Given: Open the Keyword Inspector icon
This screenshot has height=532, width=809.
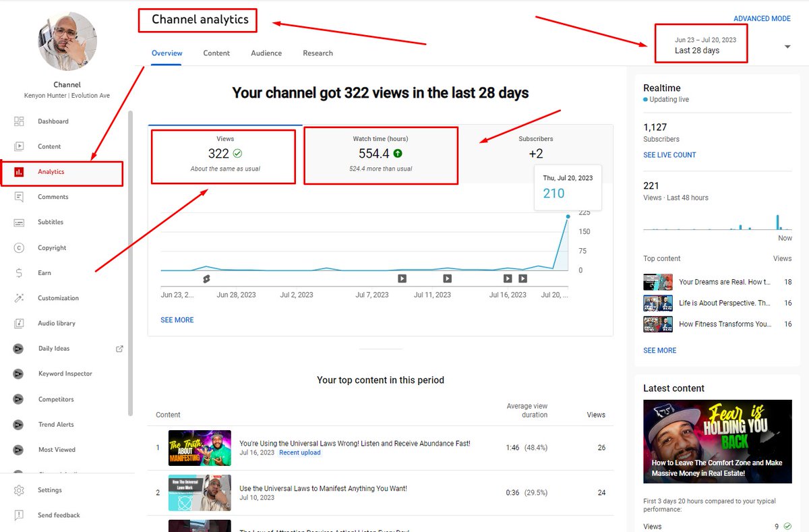Looking at the screenshot, I should point(19,374).
